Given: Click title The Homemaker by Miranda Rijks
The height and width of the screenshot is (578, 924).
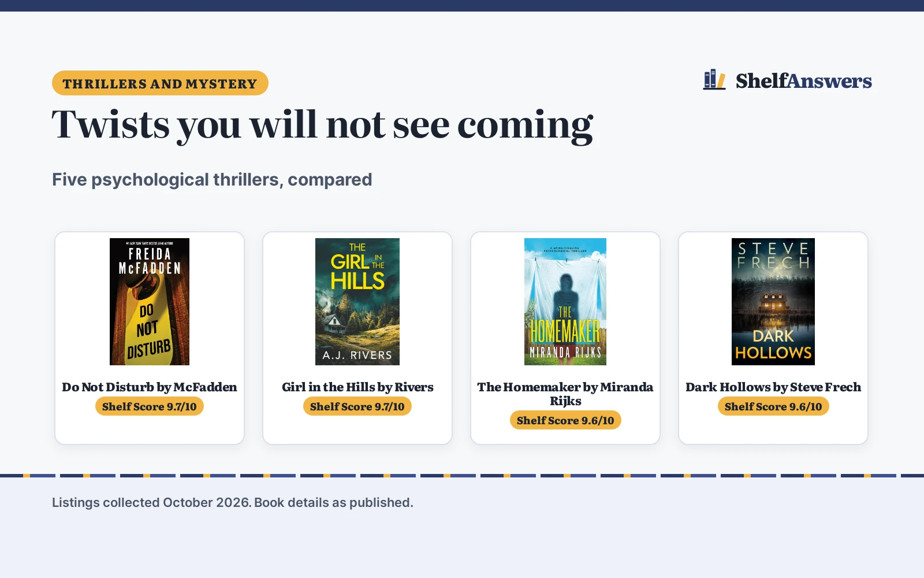Looking at the screenshot, I should 565,394.
